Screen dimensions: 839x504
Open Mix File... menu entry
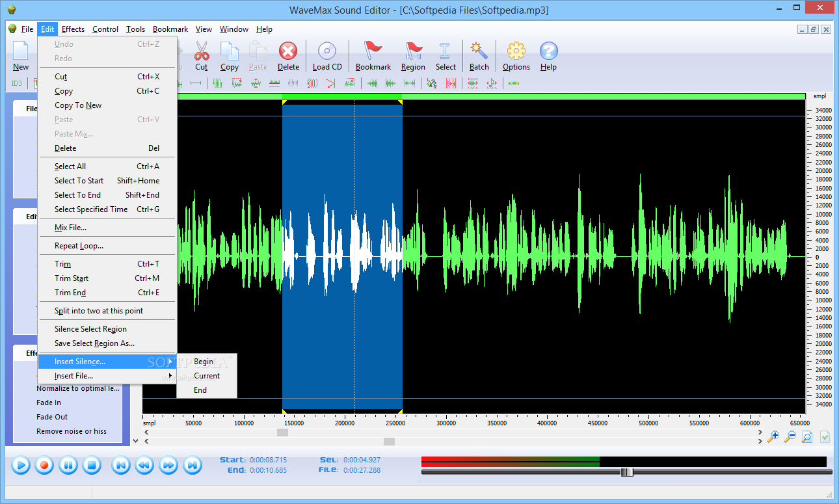pos(107,228)
